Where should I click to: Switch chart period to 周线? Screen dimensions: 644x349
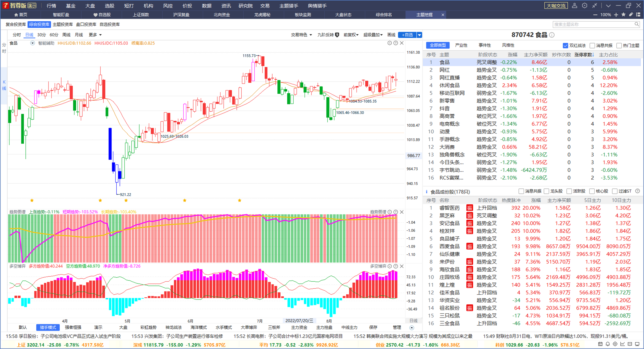66,35
